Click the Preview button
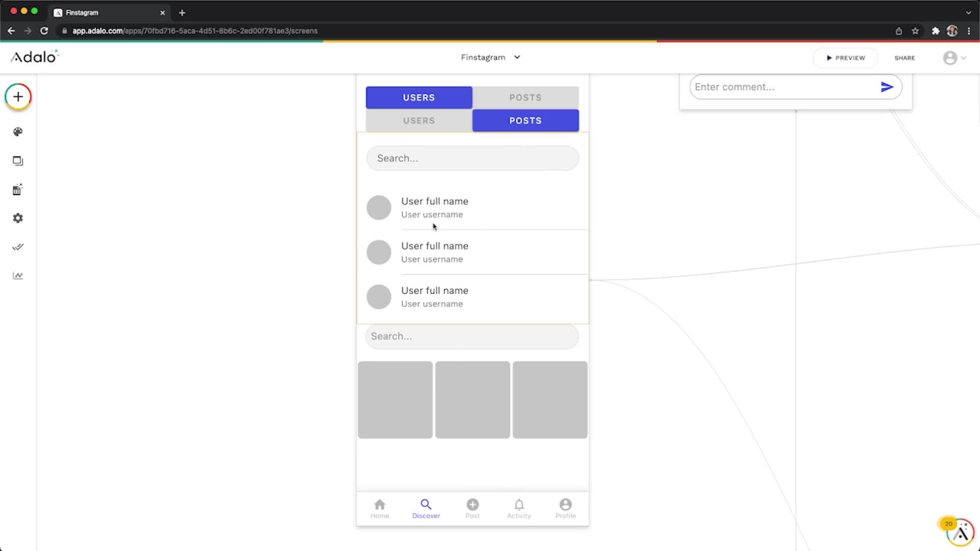Screen dimensions: 980x551 point(845,58)
